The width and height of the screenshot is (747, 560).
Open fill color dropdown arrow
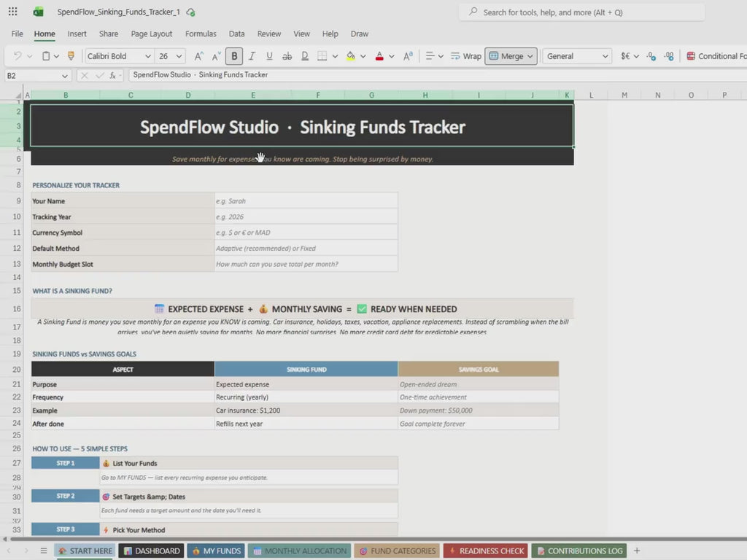363,56
